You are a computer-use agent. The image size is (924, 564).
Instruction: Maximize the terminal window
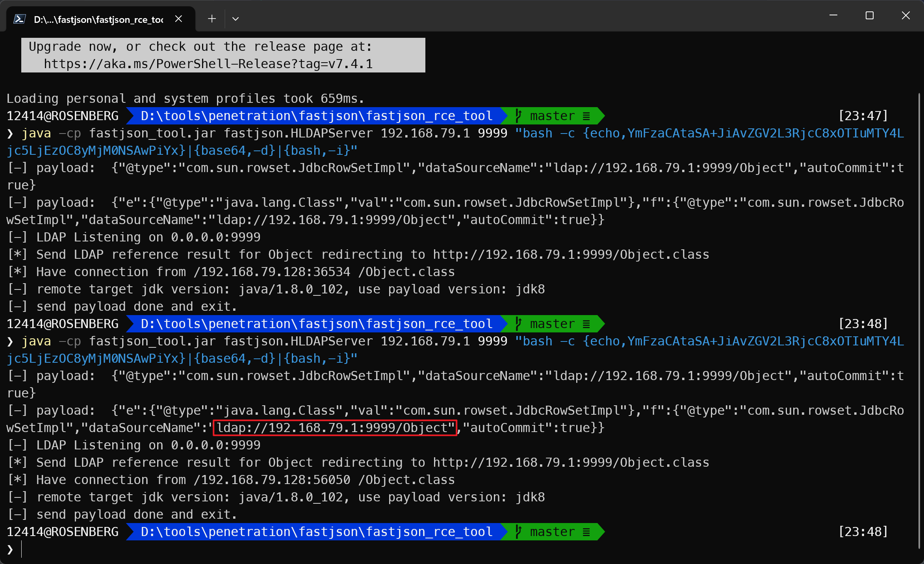[x=870, y=16]
